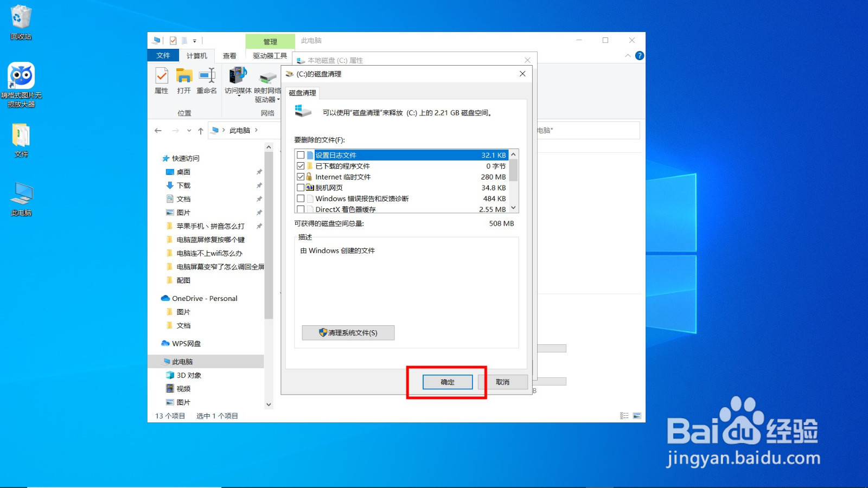Click the 访问媒体 ribbon icon

[238, 81]
